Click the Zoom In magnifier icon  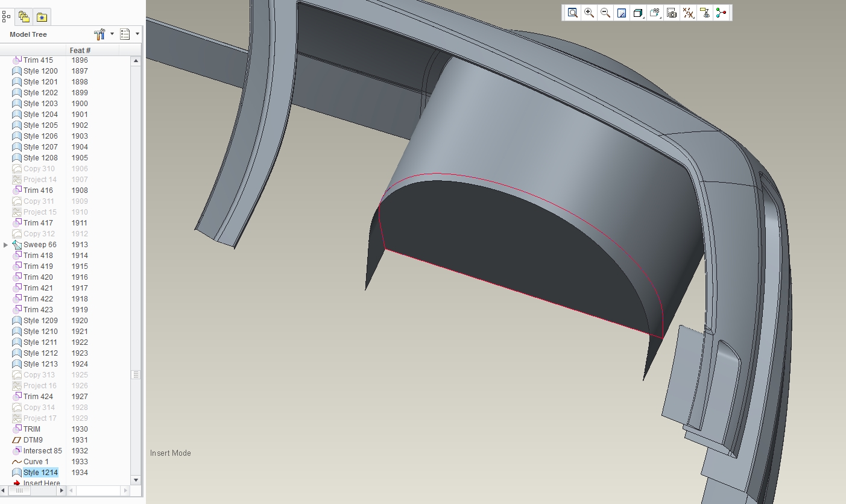[589, 13]
